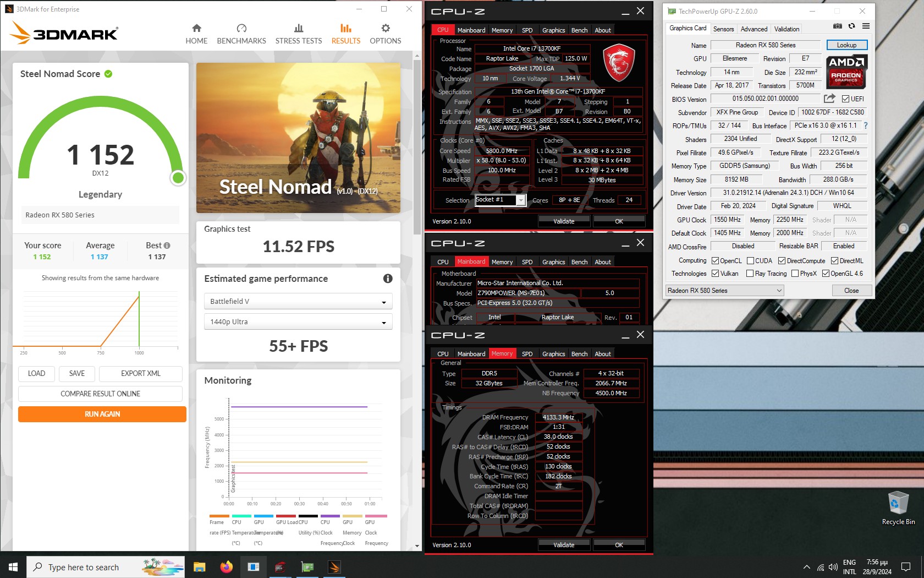
Task: Click the taskbar clock showing 28/9/2024
Action: coord(877,567)
